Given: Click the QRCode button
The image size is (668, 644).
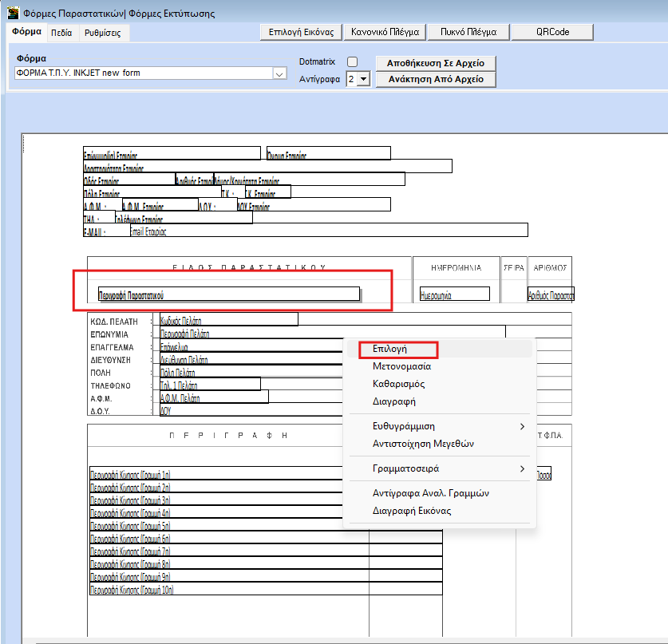Looking at the screenshot, I should click(x=552, y=32).
